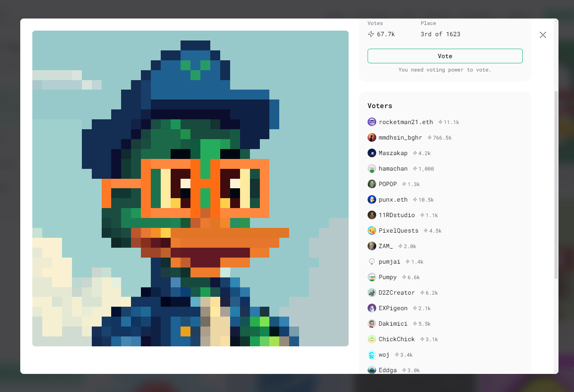Click punx.eth avatar icon
The height and width of the screenshot is (392, 574).
click(x=372, y=199)
